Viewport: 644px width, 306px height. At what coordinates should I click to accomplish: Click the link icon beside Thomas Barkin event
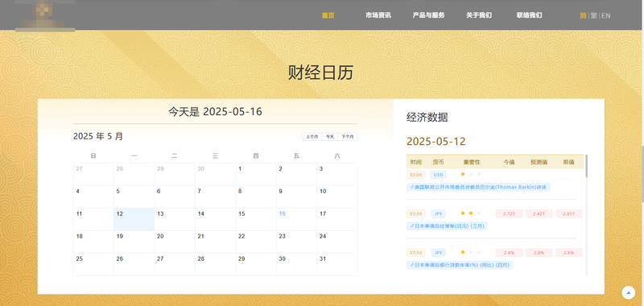click(412, 188)
